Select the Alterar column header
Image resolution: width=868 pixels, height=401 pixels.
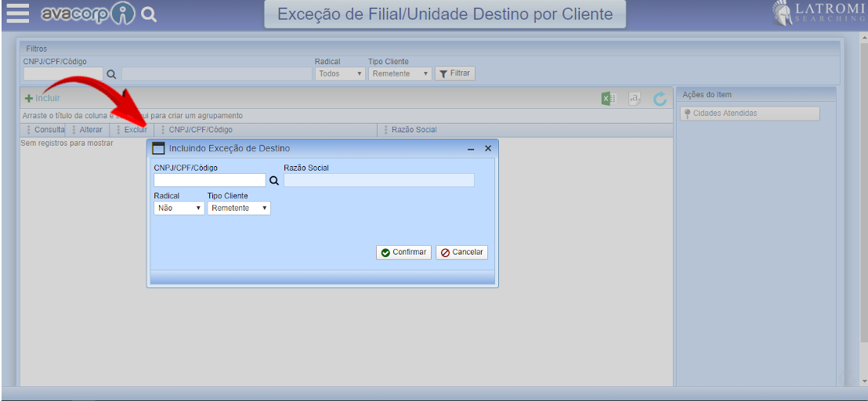pyautogui.click(x=90, y=130)
